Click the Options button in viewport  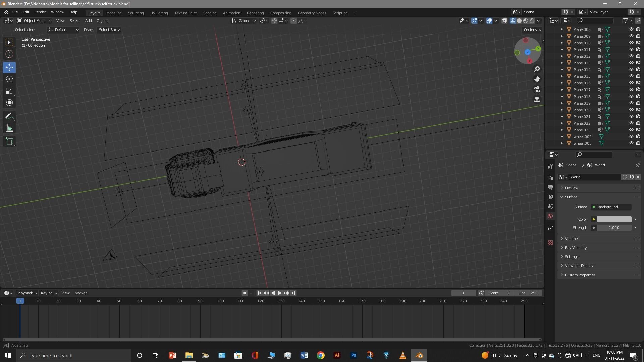(532, 30)
